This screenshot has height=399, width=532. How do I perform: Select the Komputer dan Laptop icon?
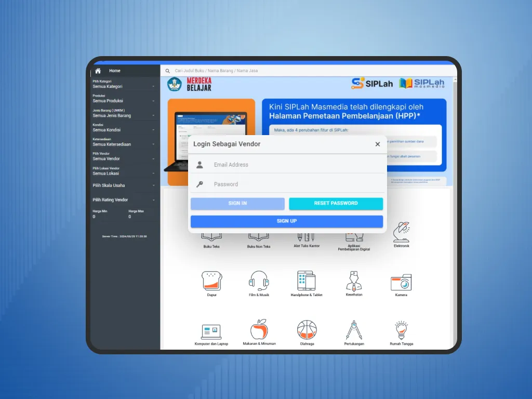[211, 330]
